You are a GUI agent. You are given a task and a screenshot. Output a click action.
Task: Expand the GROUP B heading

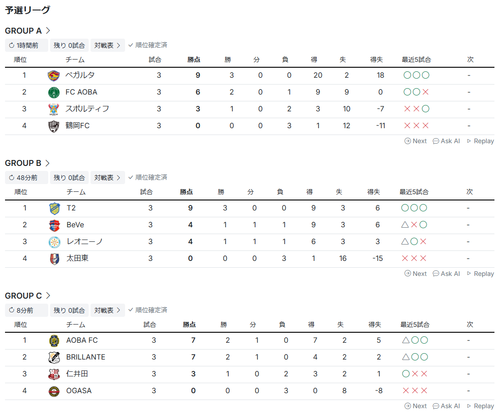pos(28,163)
